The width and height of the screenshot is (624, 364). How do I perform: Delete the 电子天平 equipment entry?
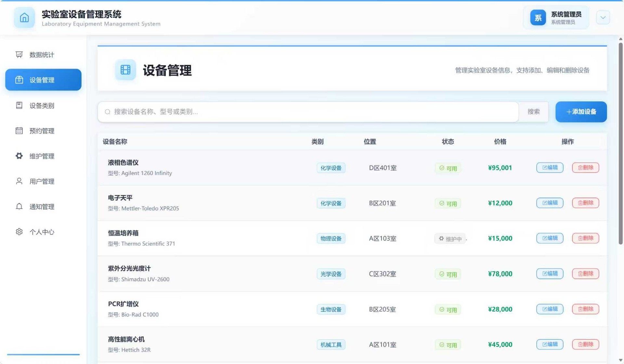[x=585, y=203]
